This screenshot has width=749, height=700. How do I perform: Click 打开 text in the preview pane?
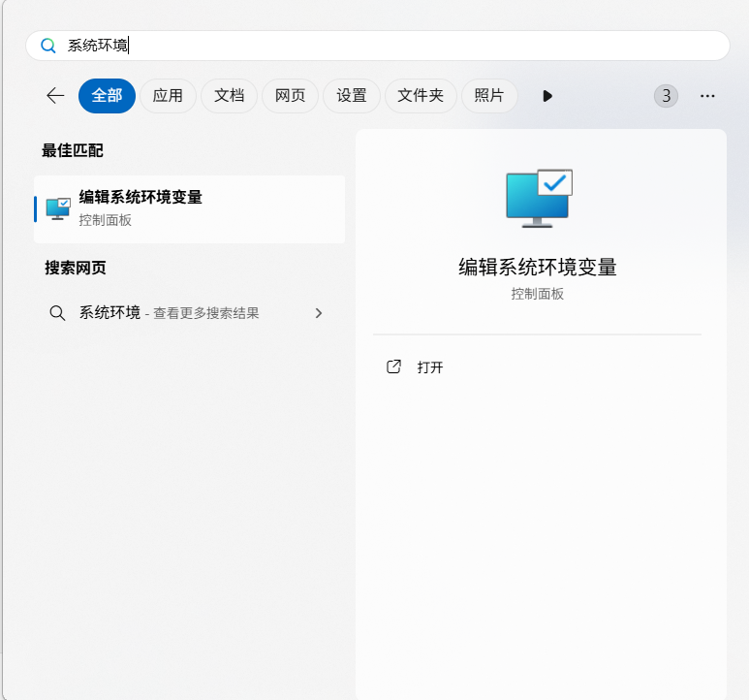[x=430, y=367]
